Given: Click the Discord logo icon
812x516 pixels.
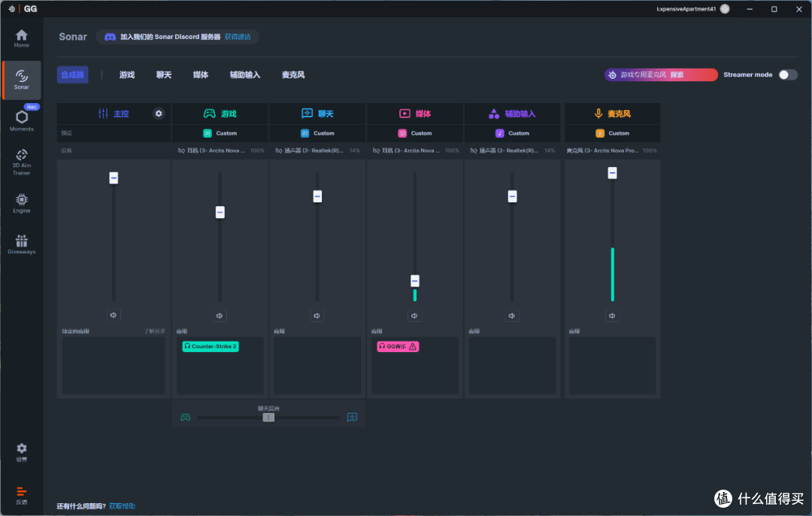Looking at the screenshot, I should pyautogui.click(x=110, y=37).
